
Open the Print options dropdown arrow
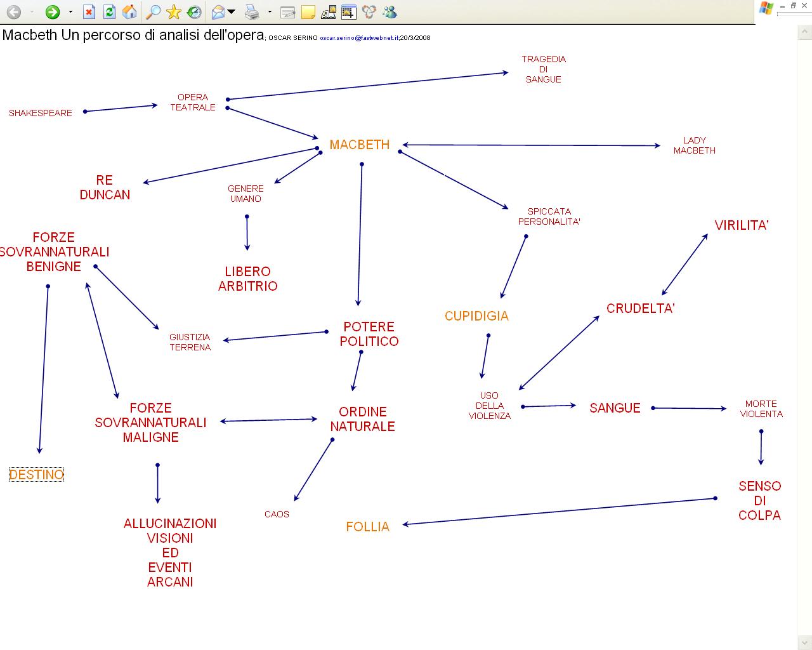pos(270,12)
